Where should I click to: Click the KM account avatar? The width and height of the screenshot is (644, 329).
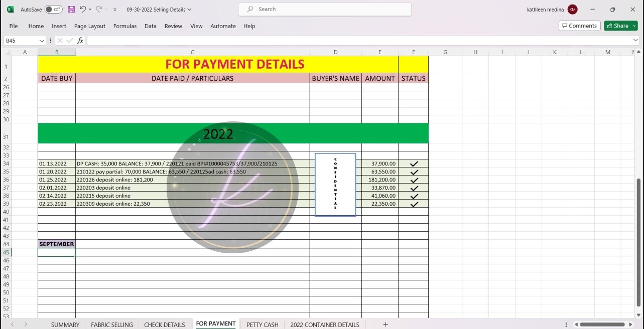[x=572, y=10]
